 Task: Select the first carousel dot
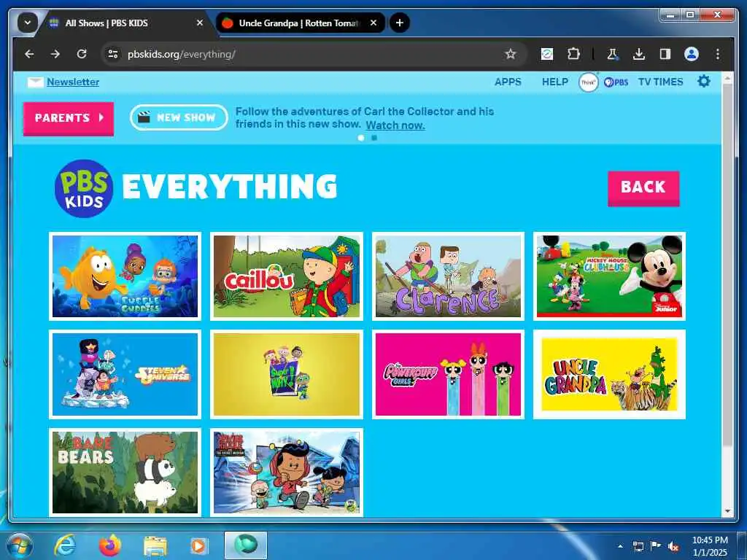pos(361,138)
